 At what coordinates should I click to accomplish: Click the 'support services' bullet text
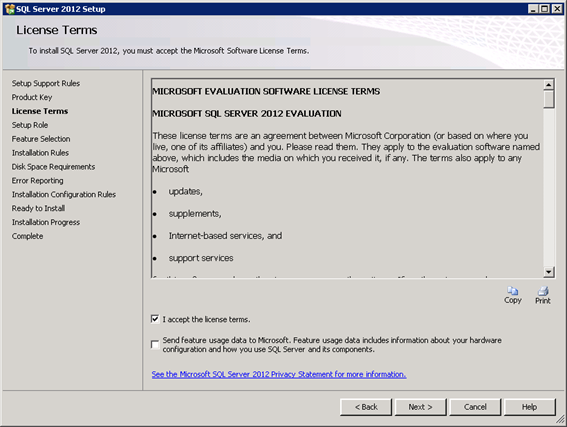coord(201,258)
